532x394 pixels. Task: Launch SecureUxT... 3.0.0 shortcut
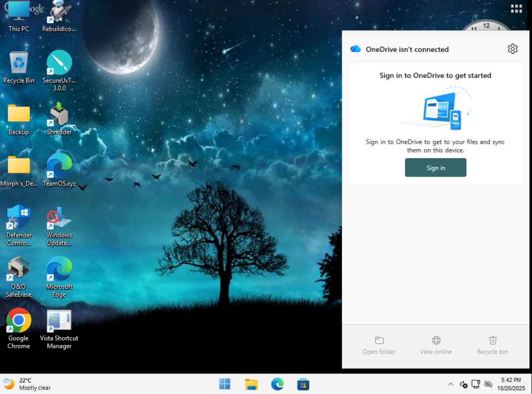coord(59,71)
